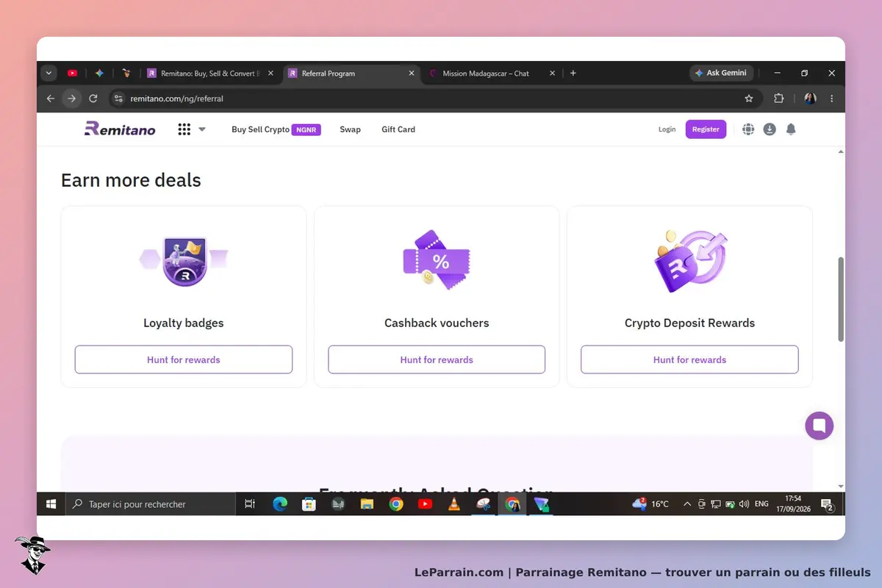This screenshot has height=588, width=882.
Task: Switch to the pinned Gemini tab
Action: [99, 73]
